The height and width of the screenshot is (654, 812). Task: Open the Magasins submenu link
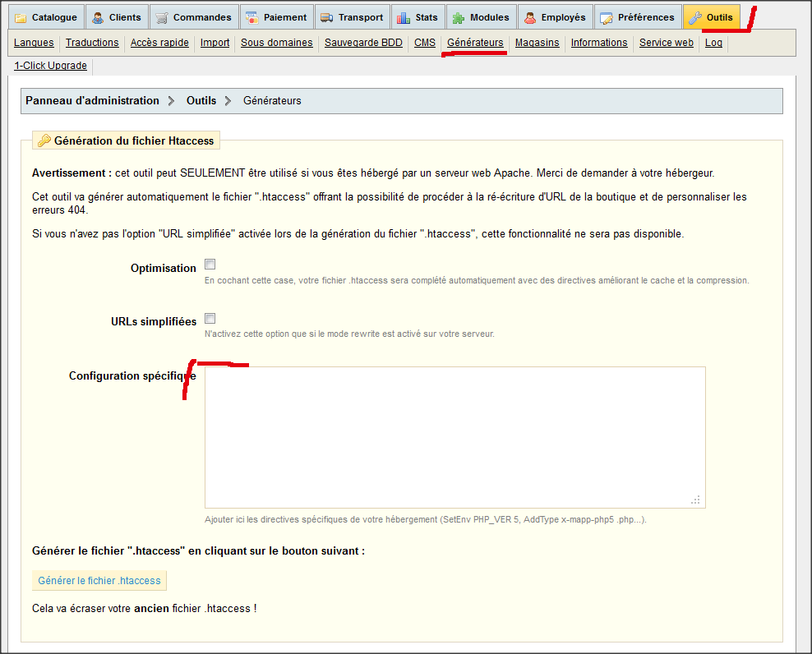pos(537,43)
